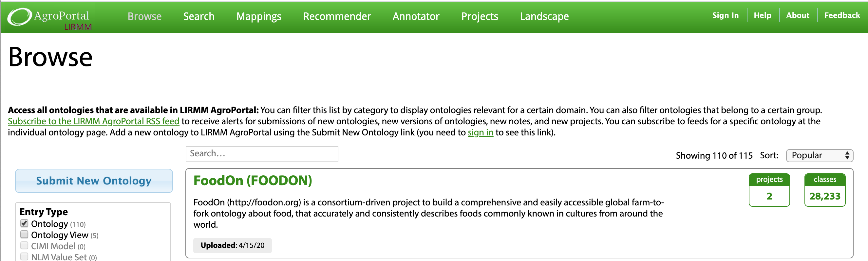
Task: Open the Landscape page
Action: 544,16
